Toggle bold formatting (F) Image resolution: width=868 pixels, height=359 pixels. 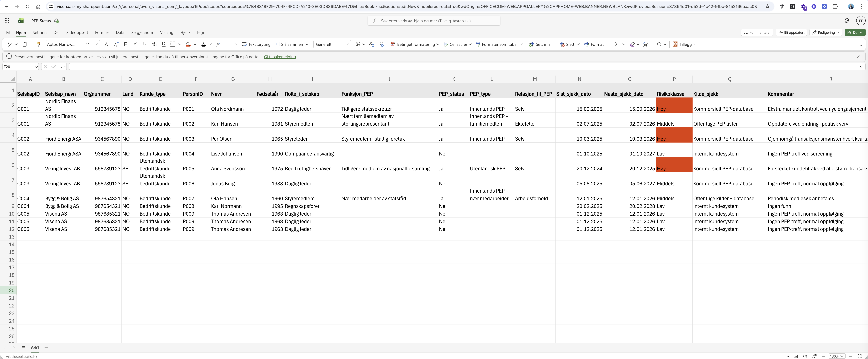pos(126,44)
